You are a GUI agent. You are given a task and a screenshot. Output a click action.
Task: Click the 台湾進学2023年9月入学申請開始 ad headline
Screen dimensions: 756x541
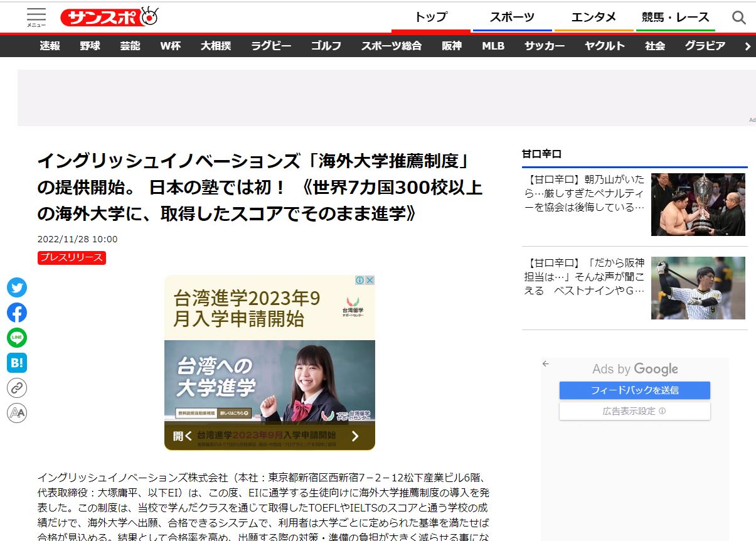tap(247, 308)
